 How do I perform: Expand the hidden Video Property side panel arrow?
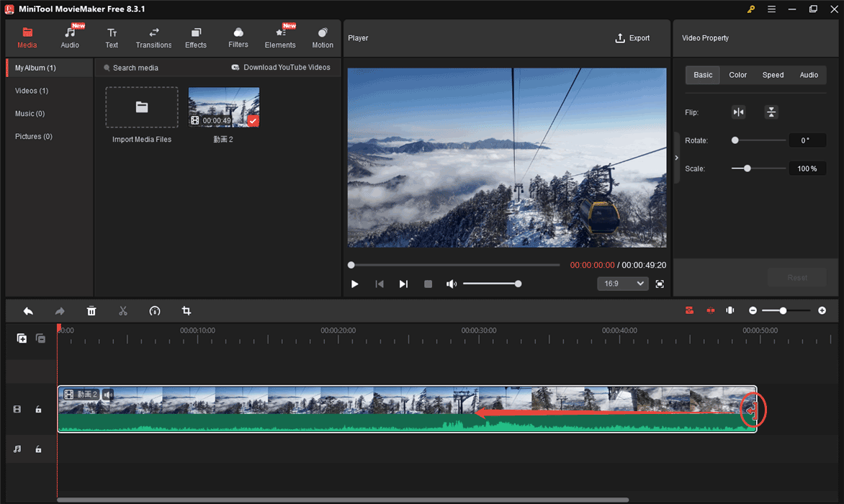[x=675, y=158]
